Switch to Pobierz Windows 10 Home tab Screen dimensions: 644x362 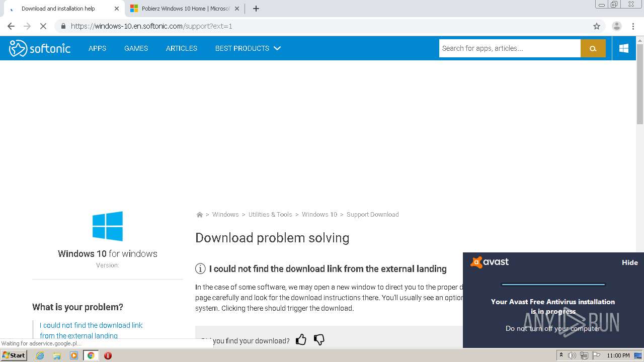click(x=185, y=9)
